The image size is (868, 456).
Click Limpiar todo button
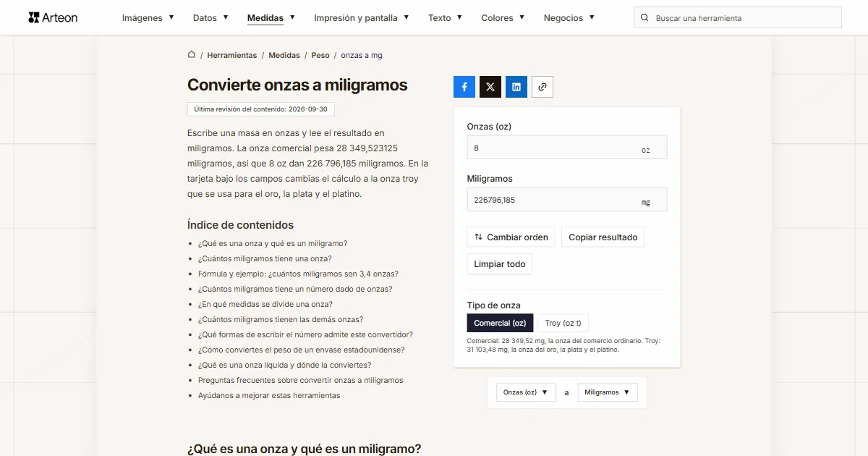coord(500,264)
